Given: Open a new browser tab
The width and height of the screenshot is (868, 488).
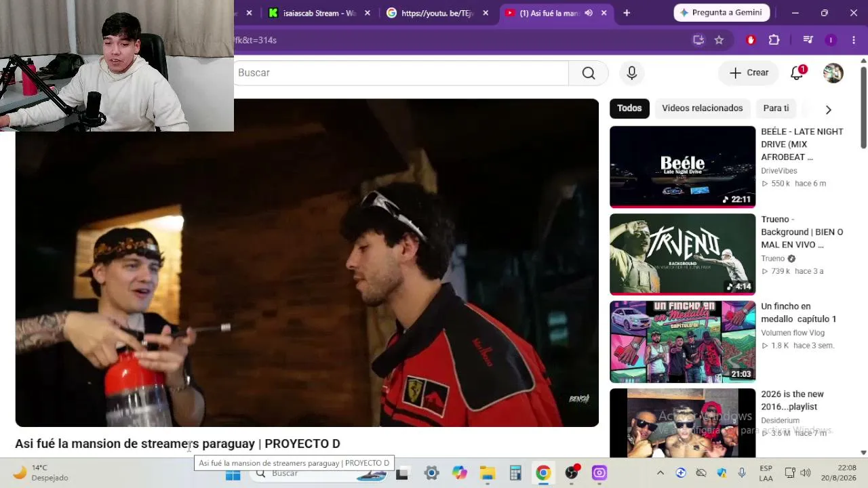Looking at the screenshot, I should click(627, 13).
